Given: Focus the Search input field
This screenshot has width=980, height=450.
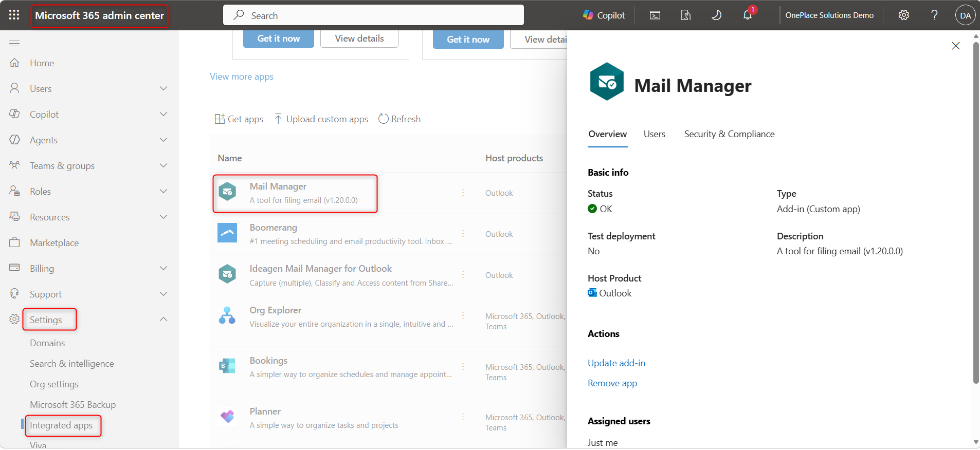Looking at the screenshot, I should click(x=373, y=15).
